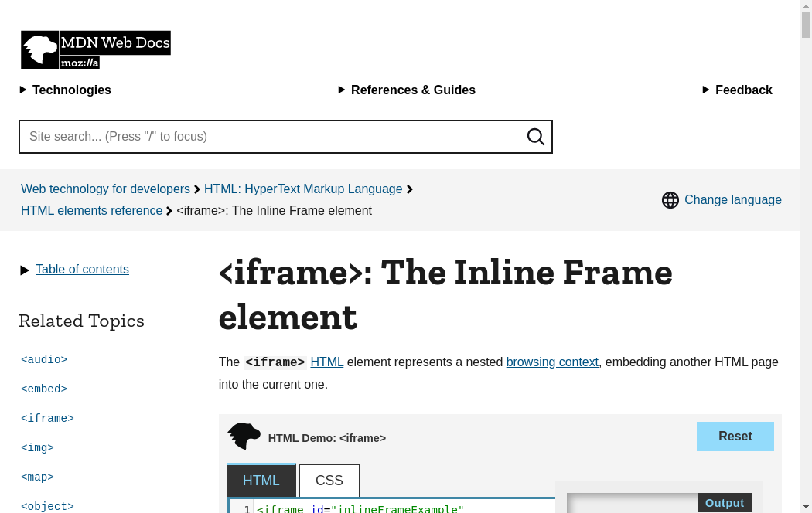Open the <audio> related topic
Screen dimensions: 812x513
(44, 360)
